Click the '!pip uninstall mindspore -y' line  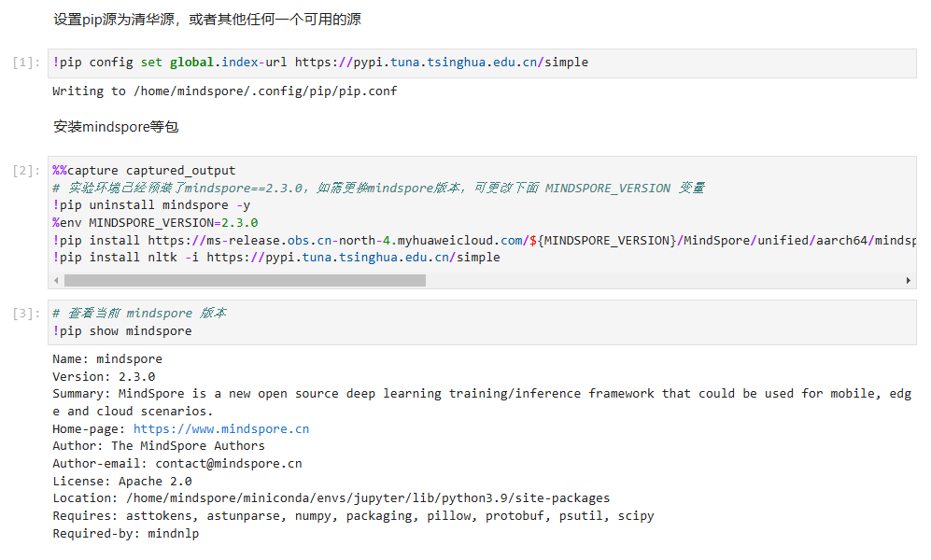151,205
